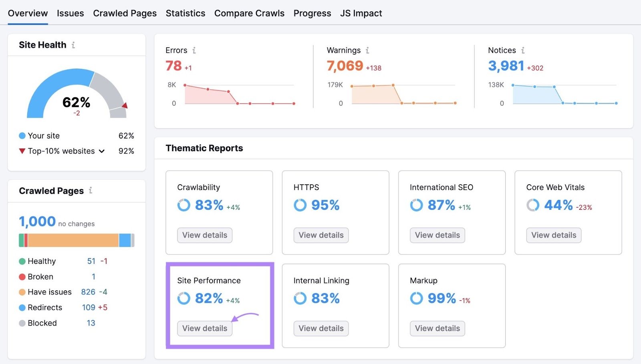
Task: Switch to the Issues tab
Action: click(x=70, y=13)
